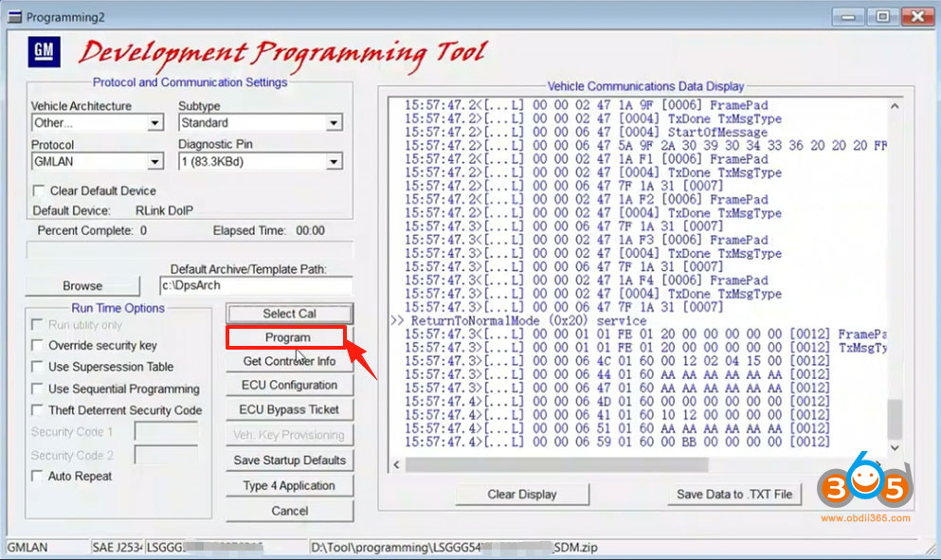
Task: Open ECU Configuration
Action: pyautogui.click(x=289, y=386)
